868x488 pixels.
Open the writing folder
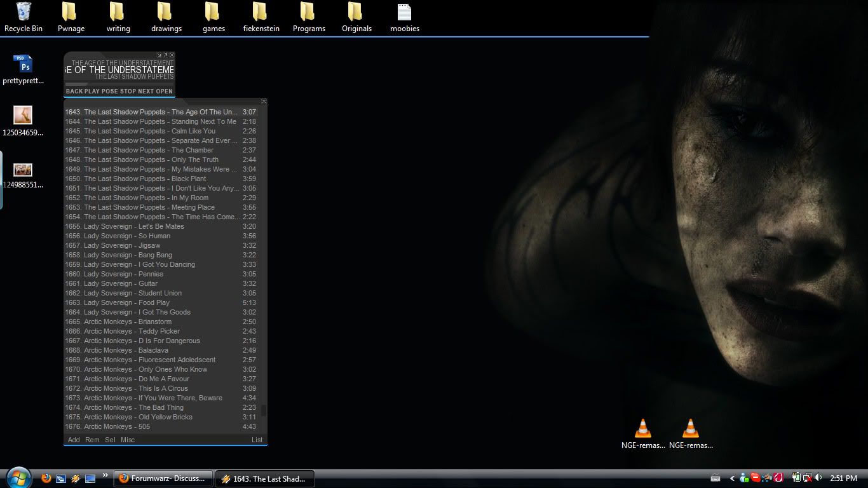[x=118, y=17]
